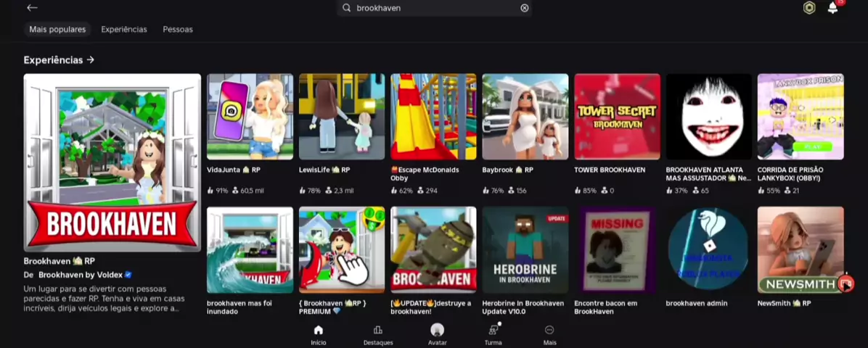Open the VidaJunta RP game thumbnail

[x=250, y=117]
